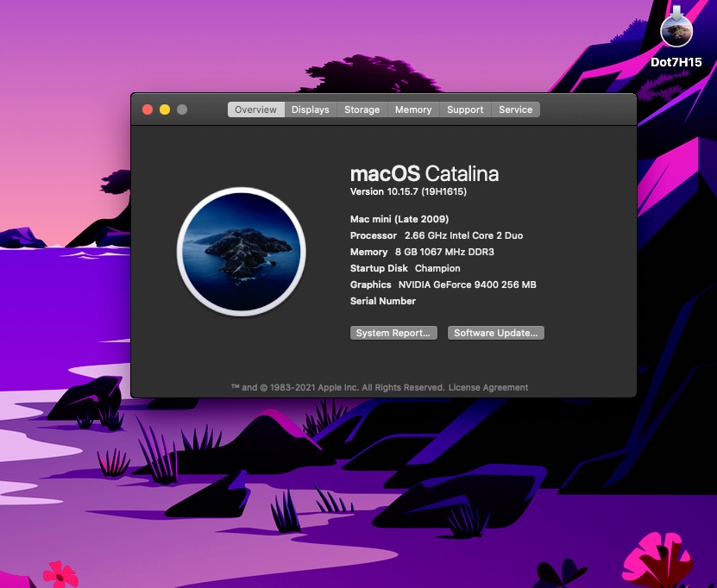
Task: Click the Serial Number label
Action: click(383, 301)
